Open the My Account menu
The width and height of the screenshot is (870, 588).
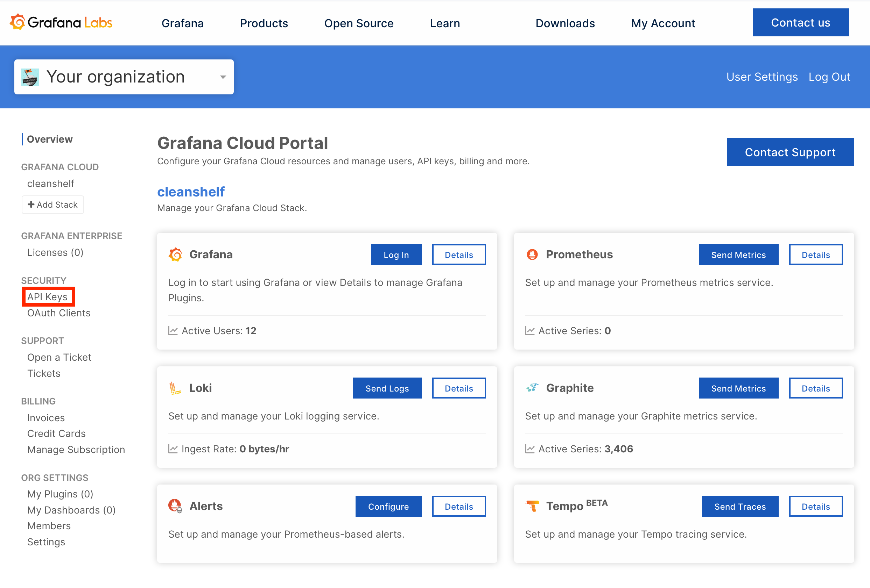coord(662,23)
